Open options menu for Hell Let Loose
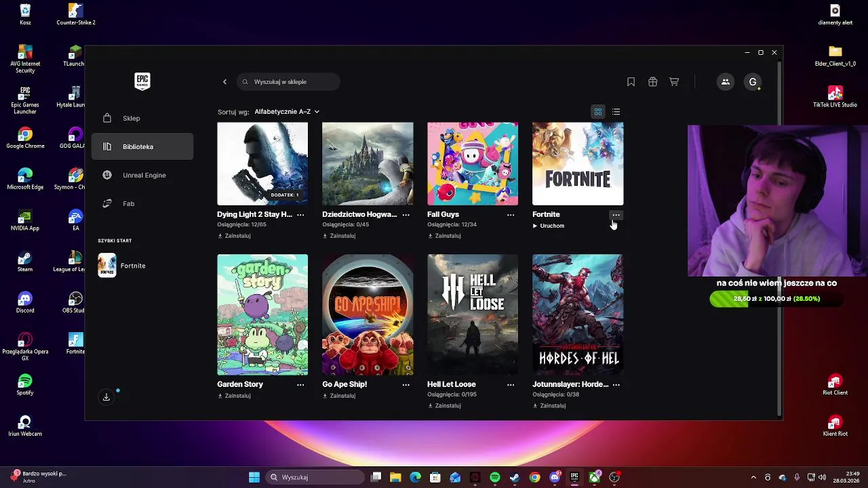The height and width of the screenshot is (488, 868). tap(511, 384)
